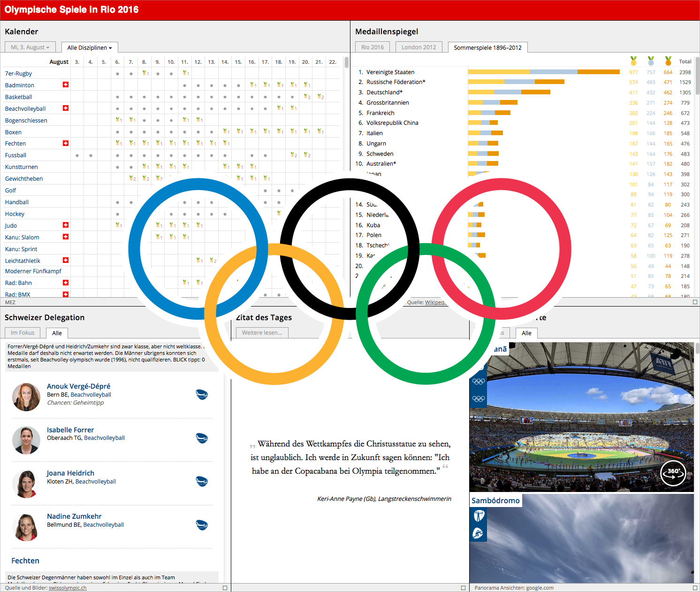700x592 pixels.
Task: Click the beach volleyball icon next to Isabelle Forrer
Action: click(x=202, y=438)
